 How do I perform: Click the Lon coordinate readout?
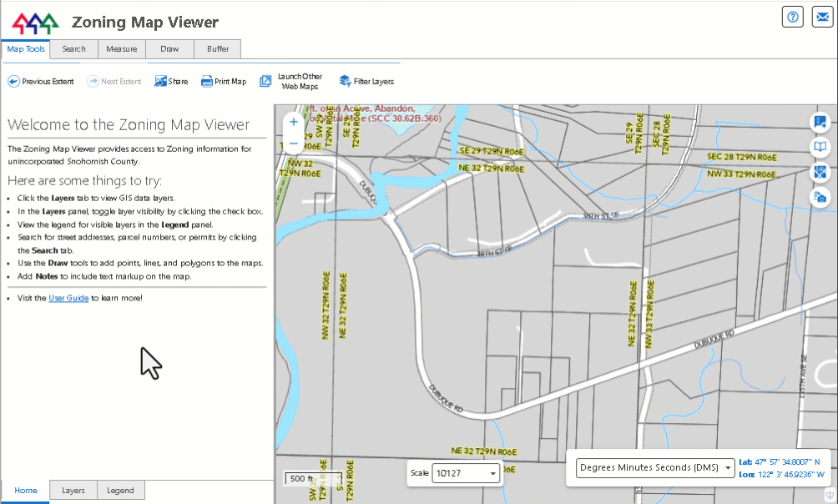782,474
